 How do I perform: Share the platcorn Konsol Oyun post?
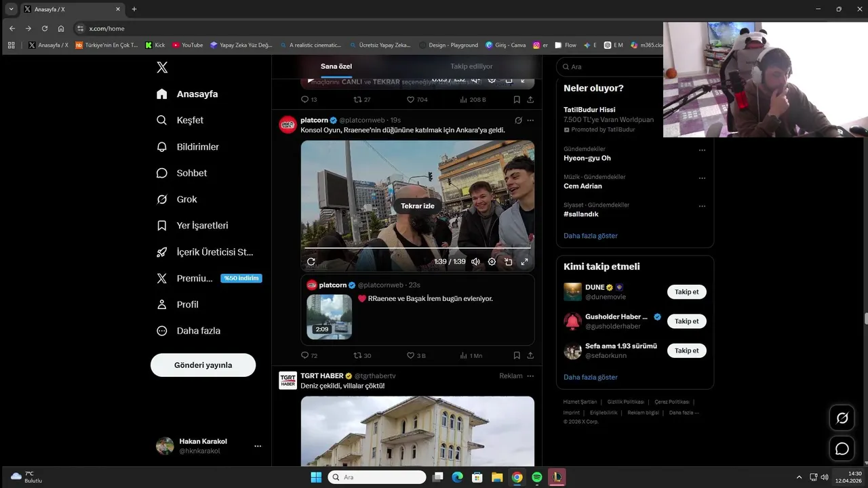[x=530, y=355]
